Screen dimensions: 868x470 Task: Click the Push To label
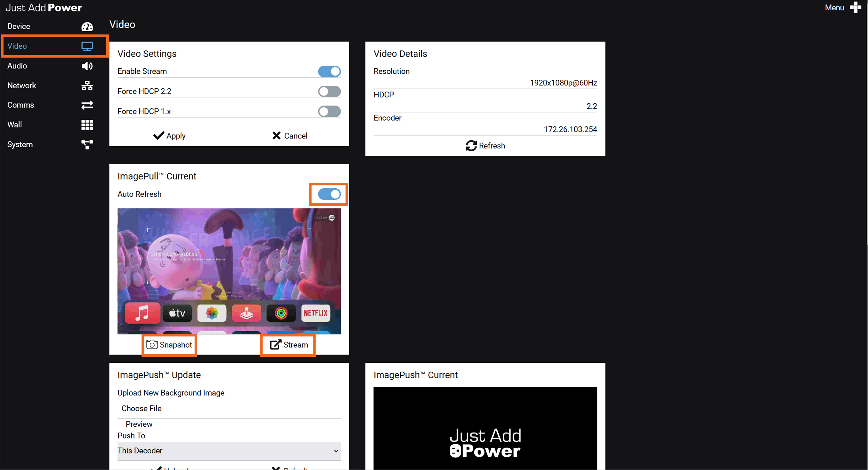[132, 436]
